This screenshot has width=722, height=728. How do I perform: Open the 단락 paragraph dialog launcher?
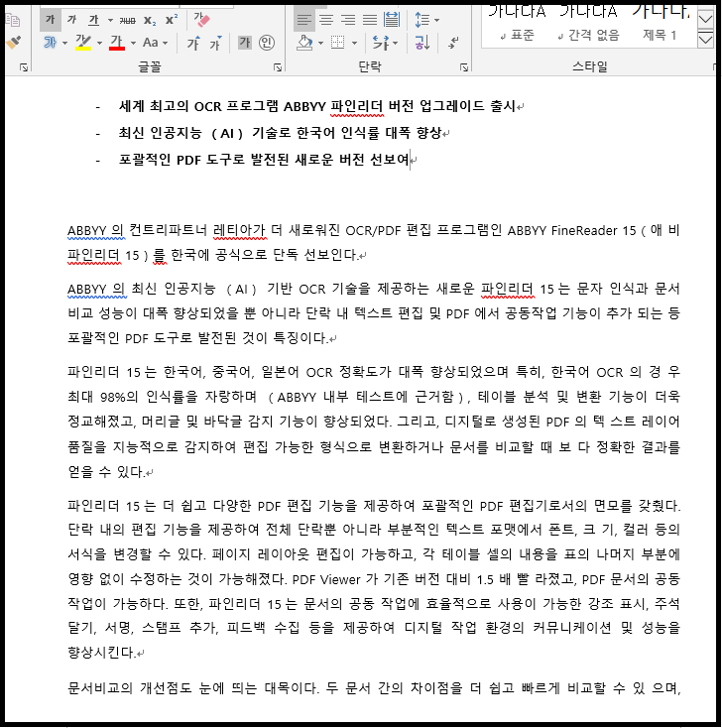463,67
